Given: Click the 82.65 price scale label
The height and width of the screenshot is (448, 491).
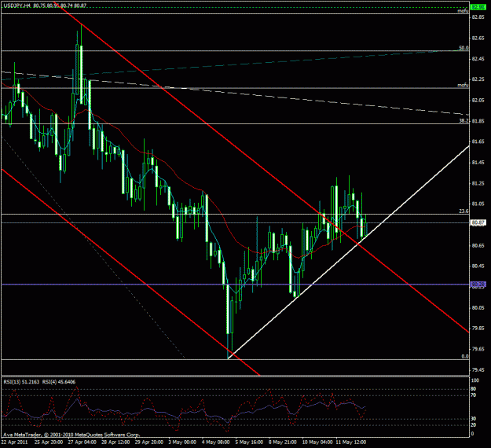Looking at the screenshot, I should (478, 39).
